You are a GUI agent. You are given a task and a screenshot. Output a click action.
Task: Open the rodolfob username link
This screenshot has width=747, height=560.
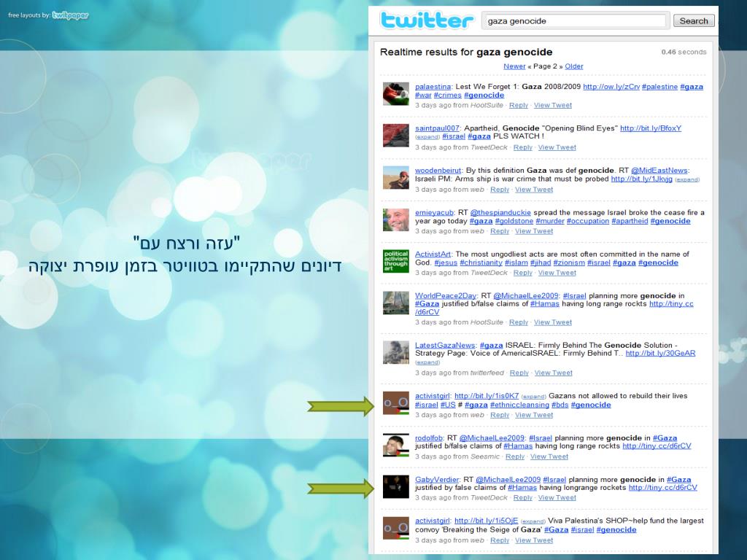click(429, 438)
